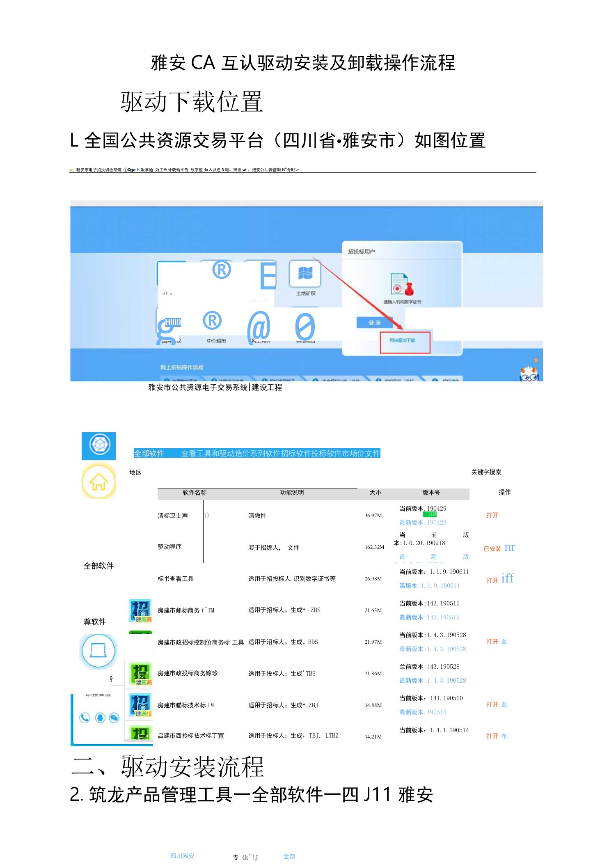Select the 标书查看工具 software name

(x=175, y=579)
